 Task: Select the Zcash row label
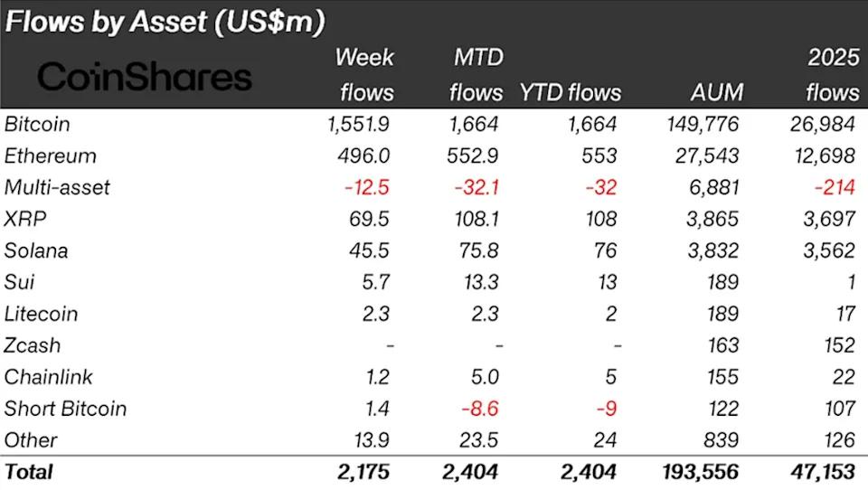coord(33,345)
